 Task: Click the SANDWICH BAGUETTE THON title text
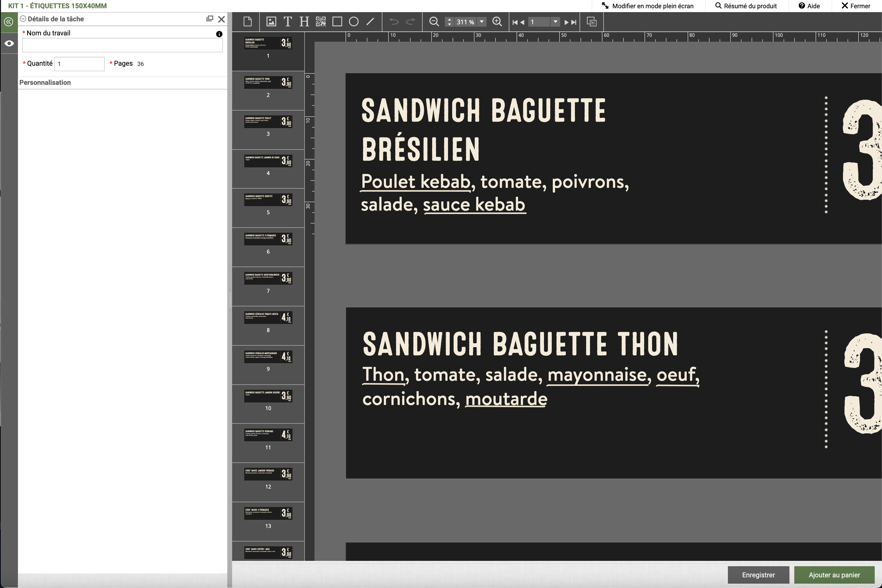pyautogui.click(x=520, y=343)
